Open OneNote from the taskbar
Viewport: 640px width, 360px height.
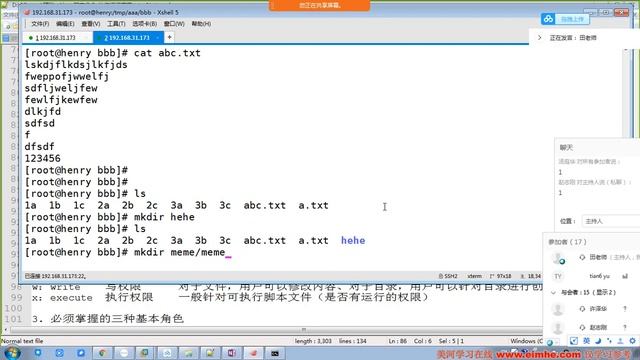(231, 353)
